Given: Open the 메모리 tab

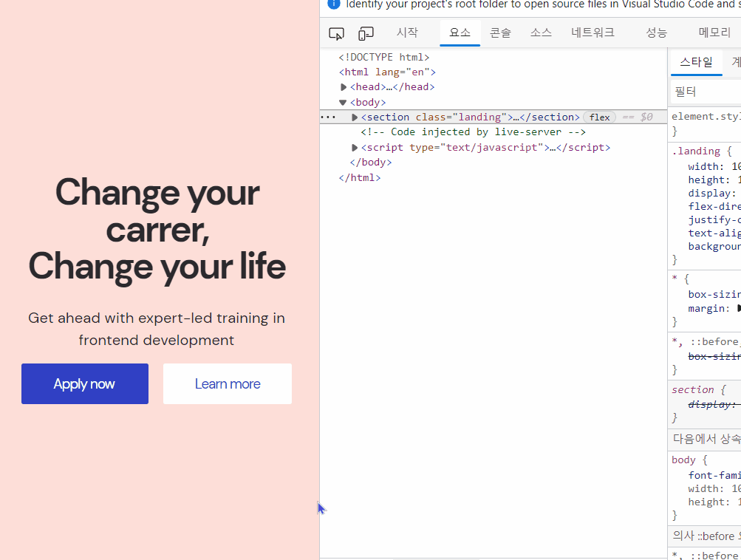Looking at the screenshot, I should [714, 33].
